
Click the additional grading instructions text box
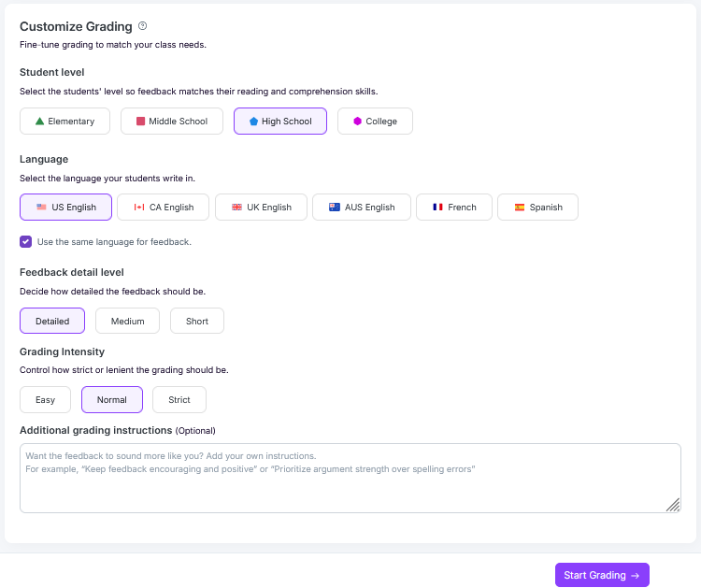(350, 478)
